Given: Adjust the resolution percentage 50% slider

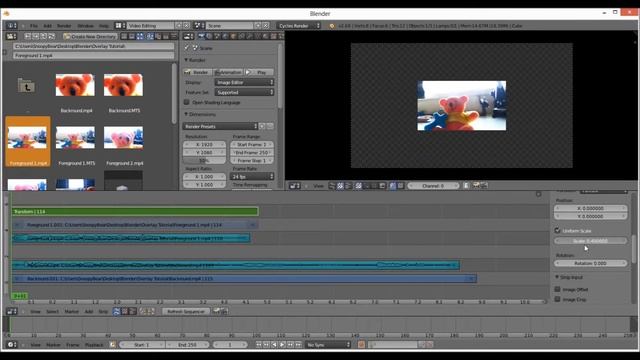Looking at the screenshot, I should point(204,160).
